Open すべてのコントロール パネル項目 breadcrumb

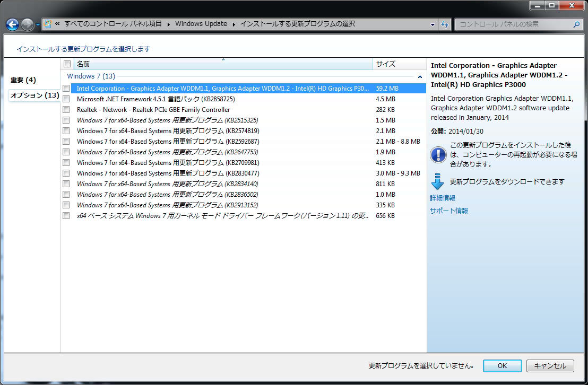pyautogui.click(x=113, y=24)
